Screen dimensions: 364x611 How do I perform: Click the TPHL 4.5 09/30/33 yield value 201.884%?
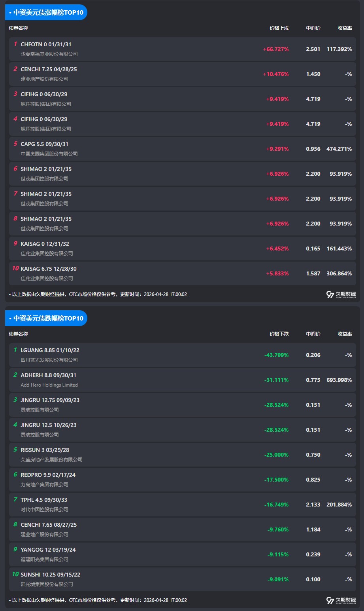(x=339, y=505)
